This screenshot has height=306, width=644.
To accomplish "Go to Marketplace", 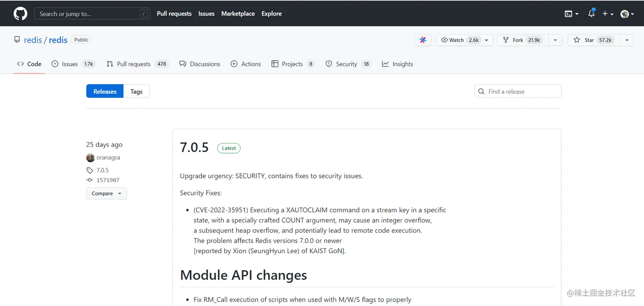I will (238, 14).
